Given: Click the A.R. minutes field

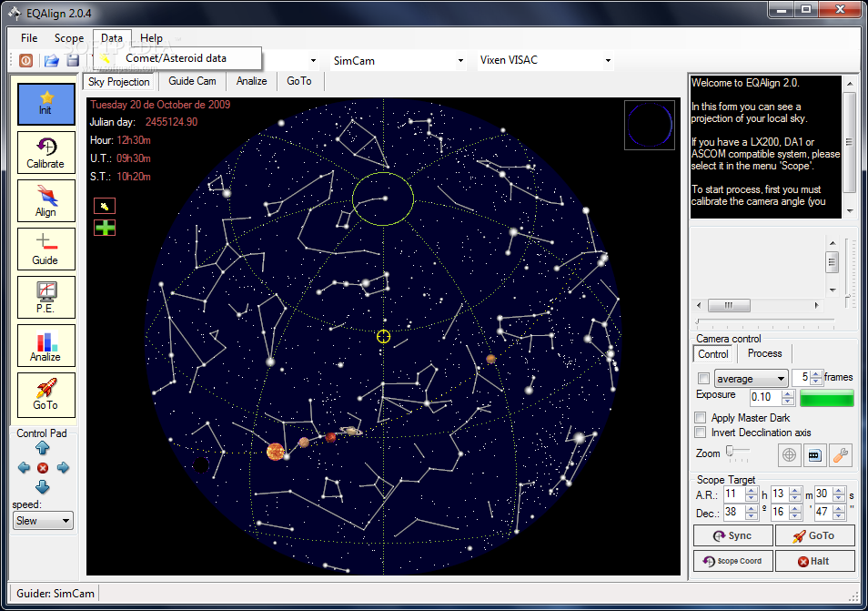Looking at the screenshot, I should [x=780, y=494].
